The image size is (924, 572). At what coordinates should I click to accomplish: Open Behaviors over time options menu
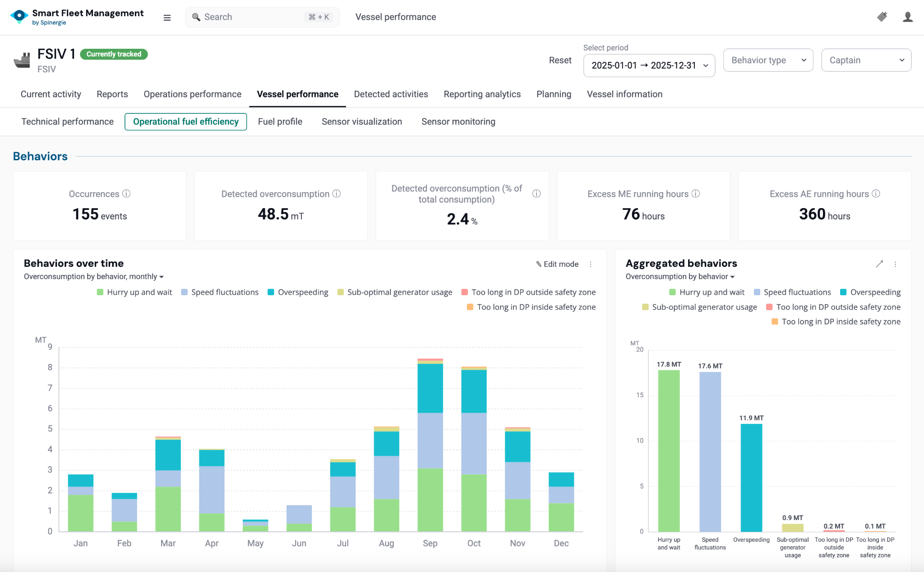click(x=591, y=264)
